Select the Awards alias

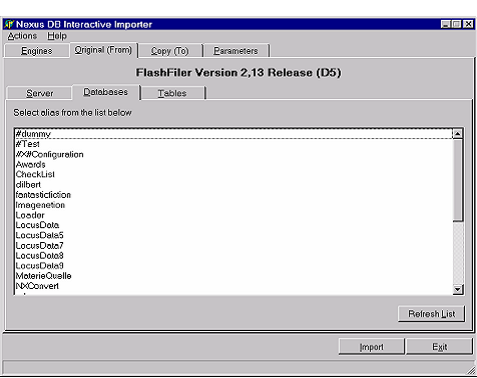(234, 164)
